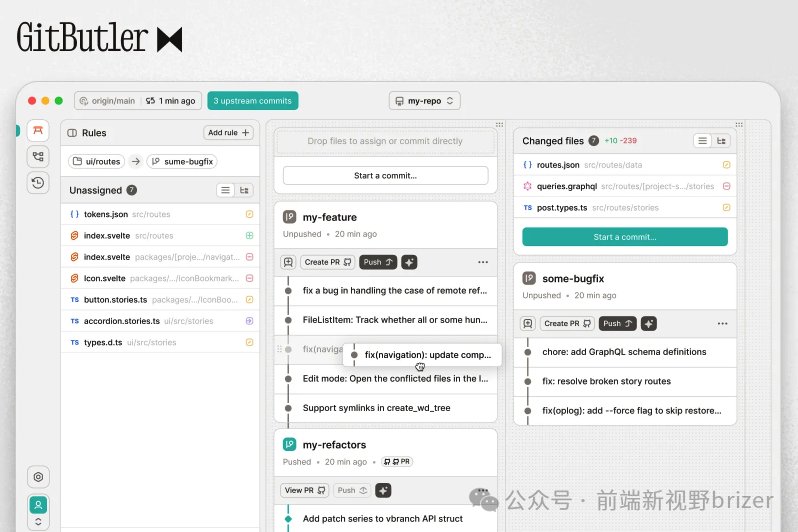Click Create PR for my-feature
The width and height of the screenshot is (798, 532).
point(328,262)
